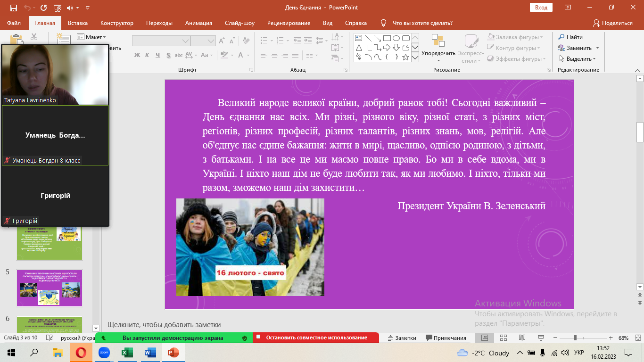Image resolution: width=644 pixels, height=362 pixels.
Task: Toggle italic formatting (К)
Action: (x=148, y=55)
